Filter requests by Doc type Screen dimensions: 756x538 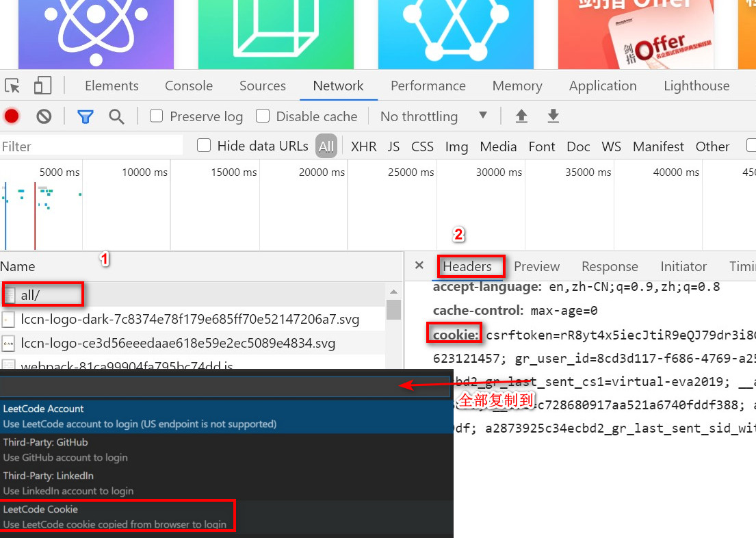tap(578, 146)
